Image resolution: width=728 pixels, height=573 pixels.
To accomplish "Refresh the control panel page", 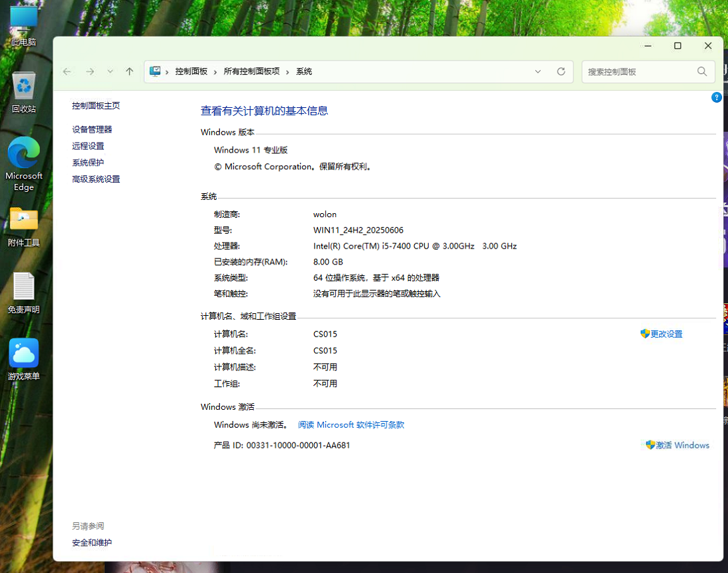I will pyautogui.click(x=561, y=71).
